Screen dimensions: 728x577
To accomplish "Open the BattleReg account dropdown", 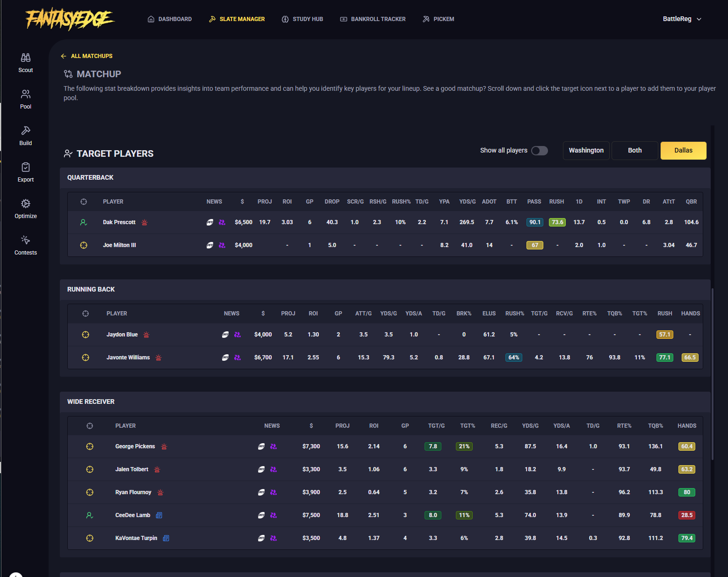I will [682, 19].
